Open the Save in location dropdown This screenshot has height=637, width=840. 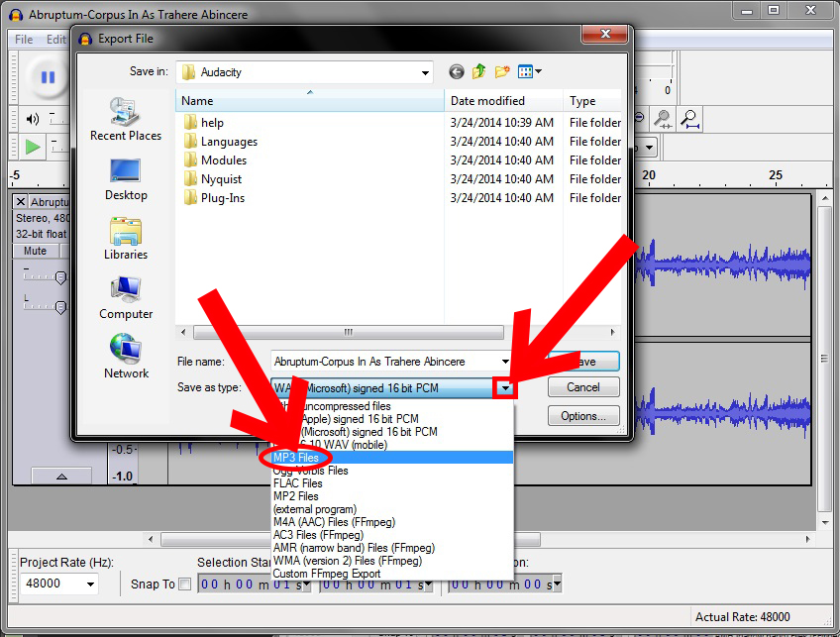pyautogui.click(x=426, y=71)
